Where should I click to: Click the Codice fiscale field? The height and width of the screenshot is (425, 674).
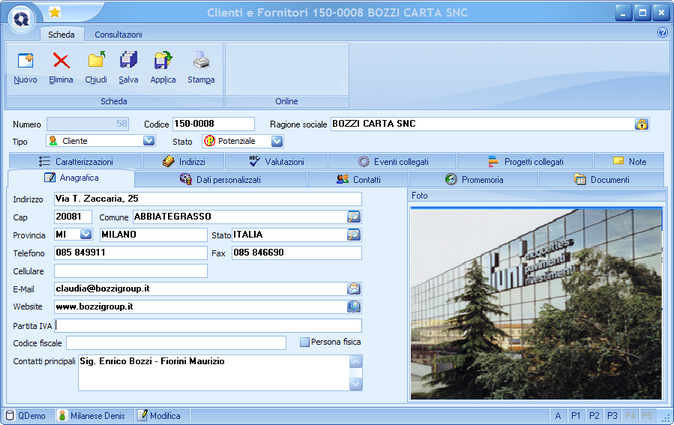tap(176, 343)
